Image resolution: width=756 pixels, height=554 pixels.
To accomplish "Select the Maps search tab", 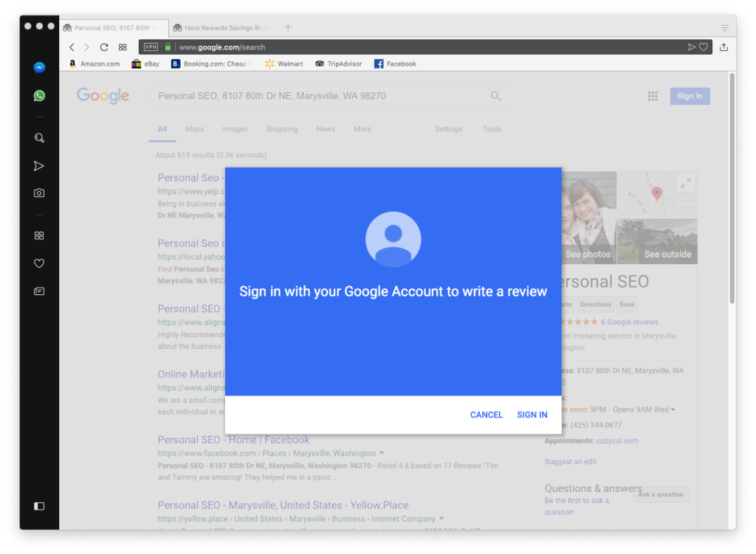I will coord(195,129).
